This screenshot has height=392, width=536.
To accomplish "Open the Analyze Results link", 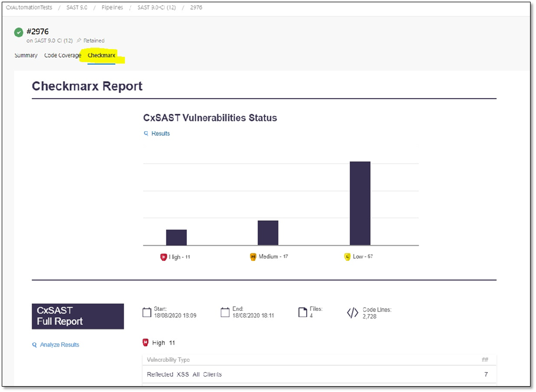I will tap(60, 345).
